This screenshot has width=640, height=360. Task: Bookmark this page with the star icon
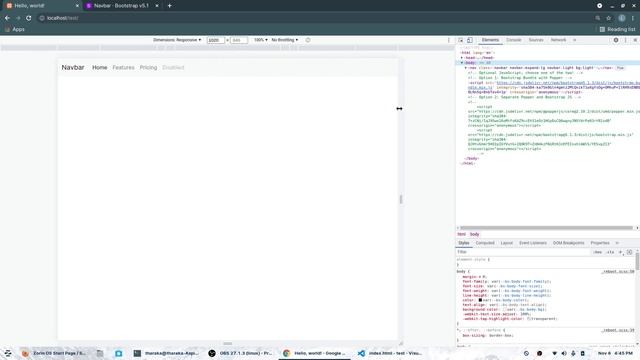(x=609, y=18)
